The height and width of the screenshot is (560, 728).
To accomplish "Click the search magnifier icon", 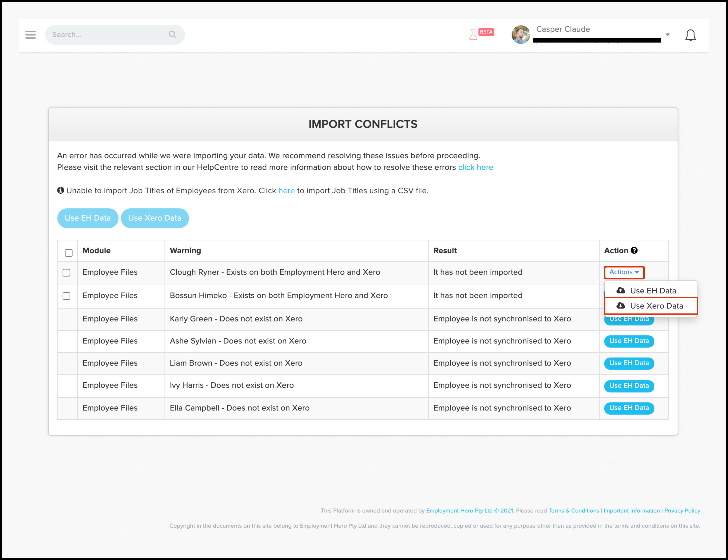I will [x=172, y=34].
